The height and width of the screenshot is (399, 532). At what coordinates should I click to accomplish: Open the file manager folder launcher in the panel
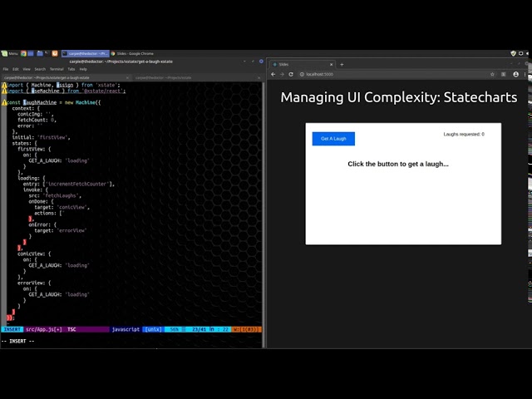[40, 53]
